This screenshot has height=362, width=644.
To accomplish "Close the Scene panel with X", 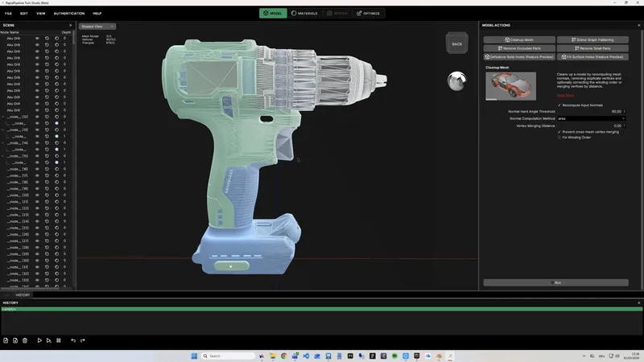I will tap(72, 25).
